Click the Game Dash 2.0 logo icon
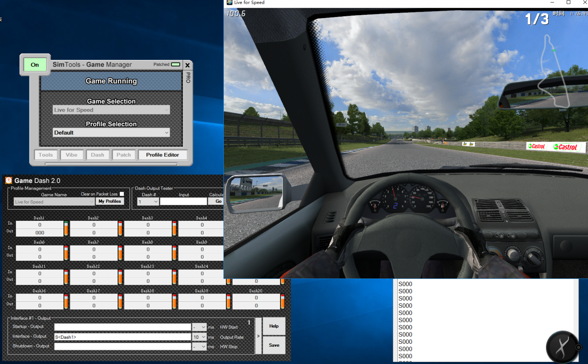The width and height of the screenshot is (588, 364). click(8, 180)
